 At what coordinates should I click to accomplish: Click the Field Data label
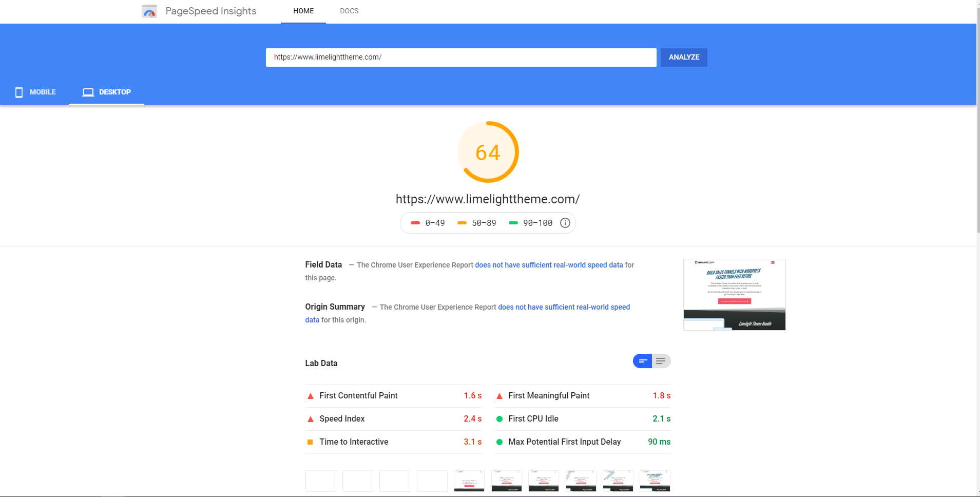click(323, 264)
